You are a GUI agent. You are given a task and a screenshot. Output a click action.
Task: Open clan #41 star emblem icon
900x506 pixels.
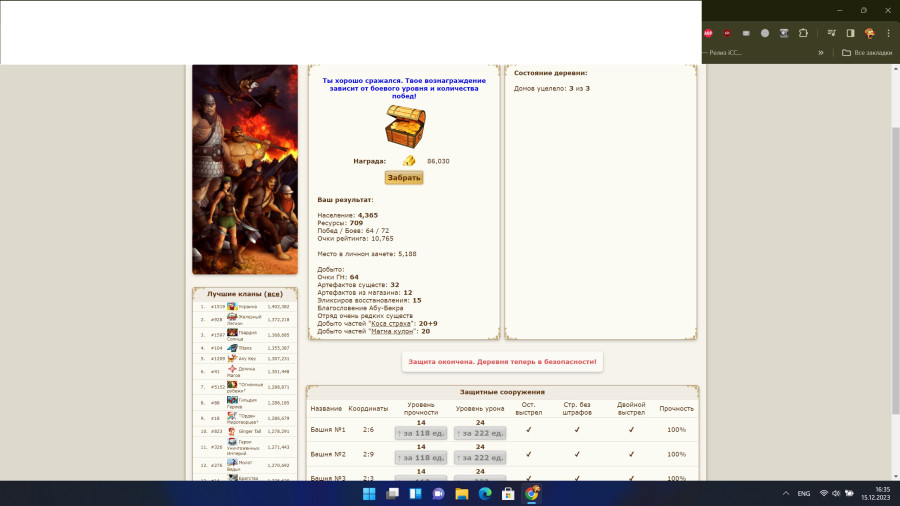pyautogui.click(x=232, y=369)
